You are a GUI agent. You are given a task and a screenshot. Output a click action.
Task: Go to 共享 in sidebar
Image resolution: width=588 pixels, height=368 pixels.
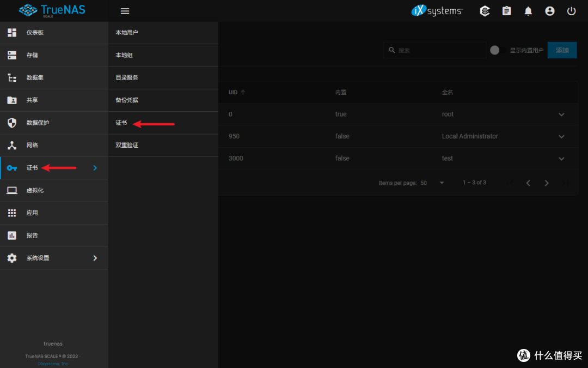pyautogui.click(x=54, y=100)
